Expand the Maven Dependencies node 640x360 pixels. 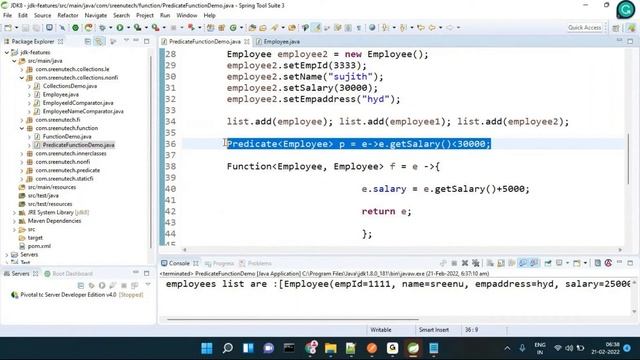pyautogui.click(x=14, y=221)
